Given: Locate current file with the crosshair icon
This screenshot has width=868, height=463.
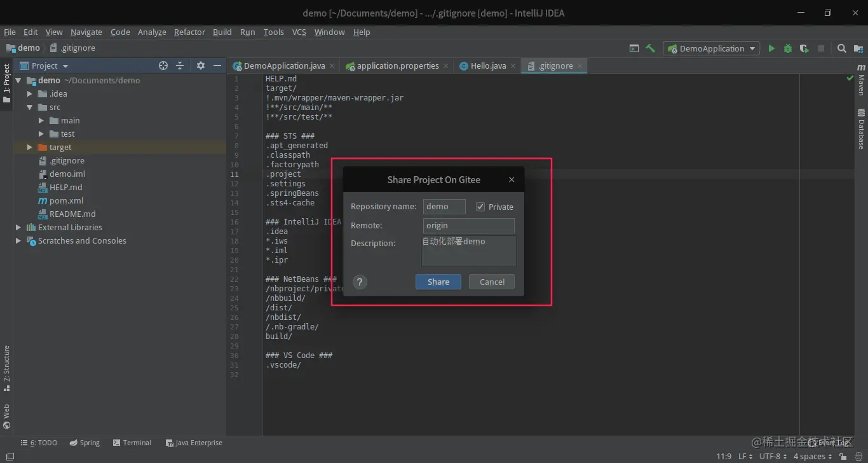Looking at the screenshot, I should tap(163, 66).
